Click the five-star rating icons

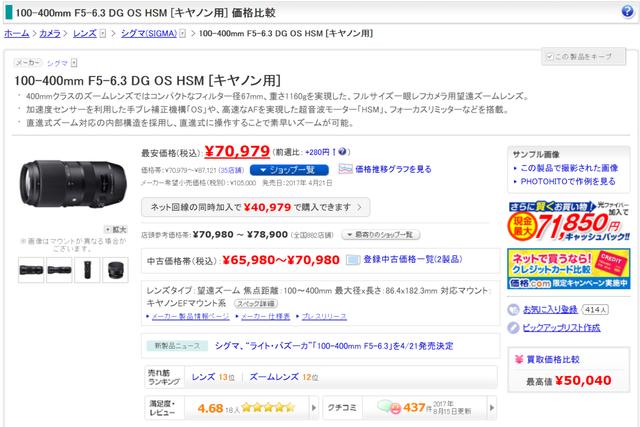[267, 407]
